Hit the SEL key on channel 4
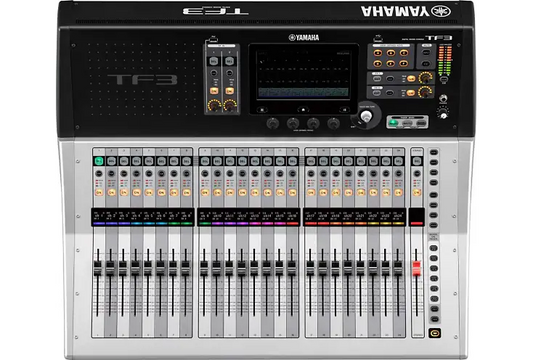Image resolution: width=533 pixels, height=360 pixels. pyautogui.click(x=136, y=161)
